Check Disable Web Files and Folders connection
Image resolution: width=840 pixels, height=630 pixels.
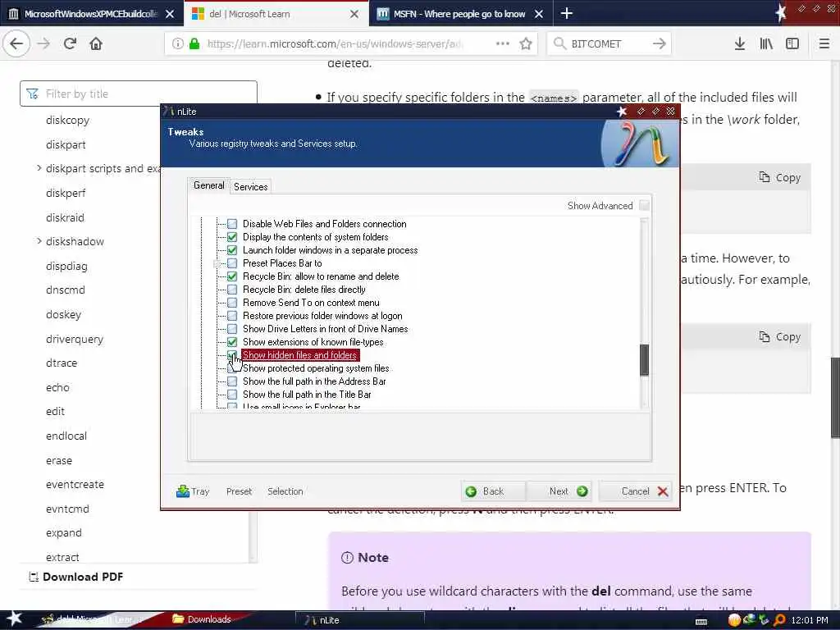[x=232, y=223]
